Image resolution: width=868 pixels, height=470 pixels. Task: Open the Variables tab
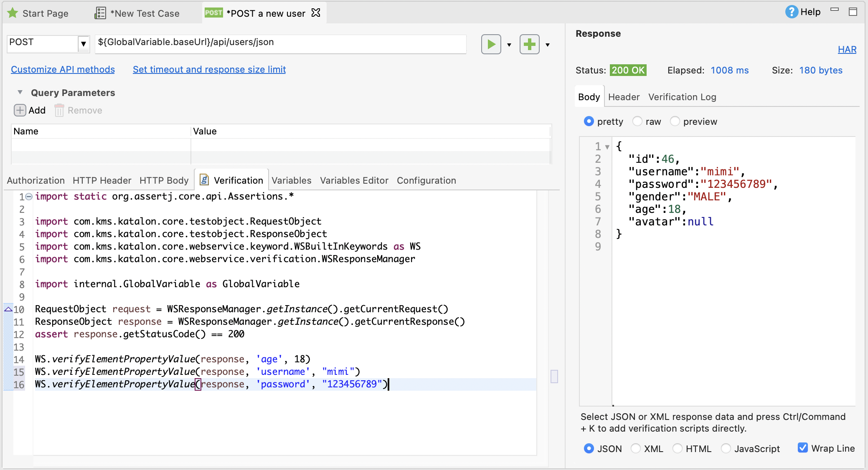(x=292, y=180)
